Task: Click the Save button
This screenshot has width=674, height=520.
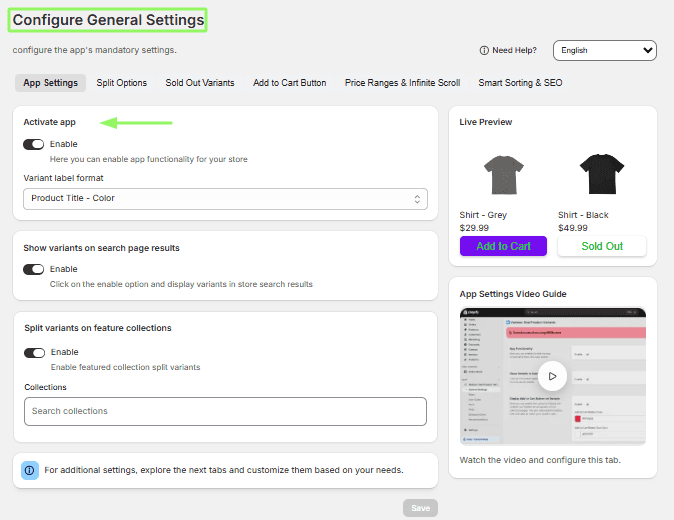Action: 420,508
